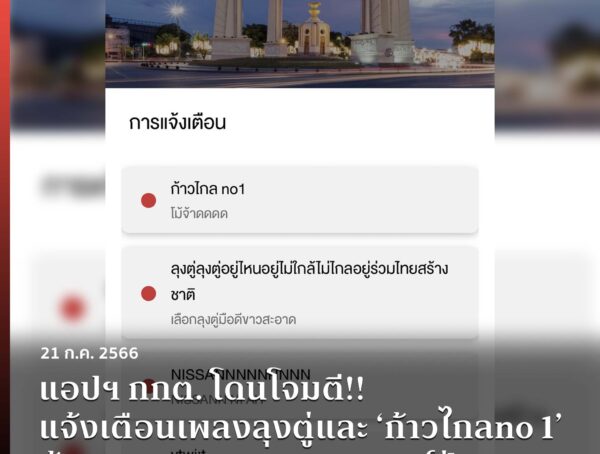The height and width of the screenshot is (454, 600).
Task: Click the headline line mentioning ก้าวไกลno 1
Action: [300, 426]
